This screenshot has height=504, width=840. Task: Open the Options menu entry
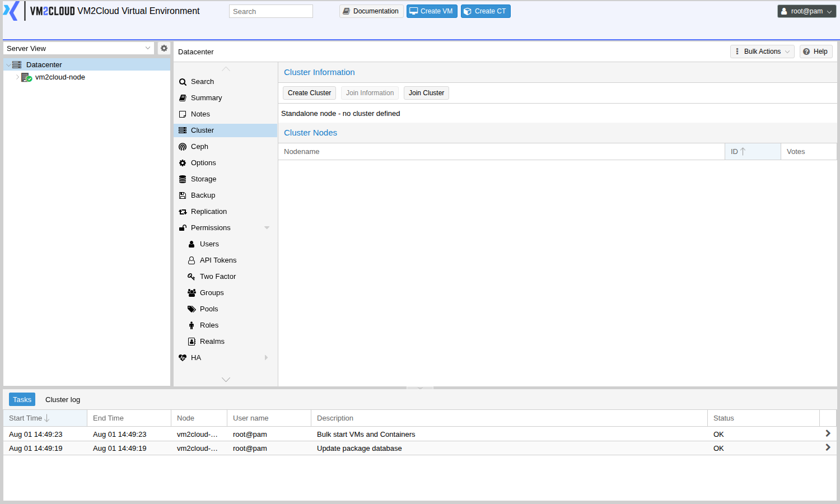pyautogui.click(x=225, y=163)
